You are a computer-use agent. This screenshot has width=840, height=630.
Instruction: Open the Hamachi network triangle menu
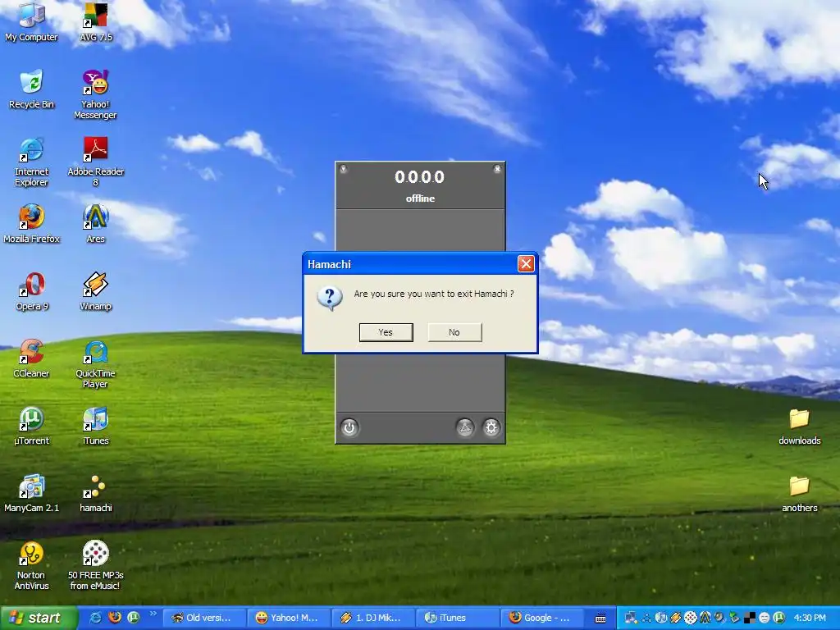(x=465, y=427)
